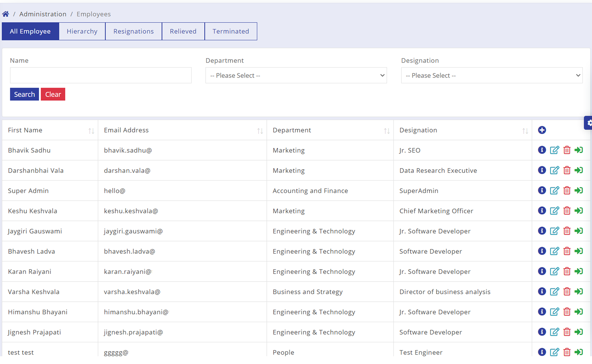This screenshot has width=592, height=364.
Task: Open the settings gear side panel
Action: (589, 123)
